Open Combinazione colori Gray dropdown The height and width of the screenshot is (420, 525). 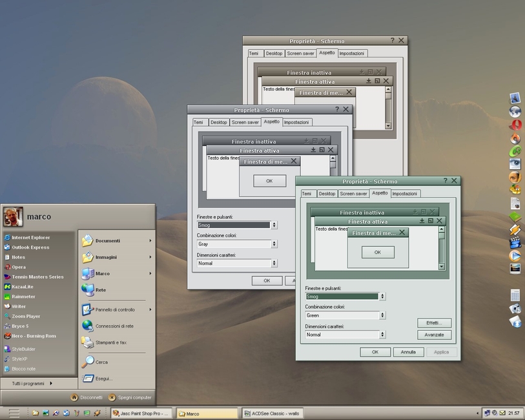(x=274, y=244)
